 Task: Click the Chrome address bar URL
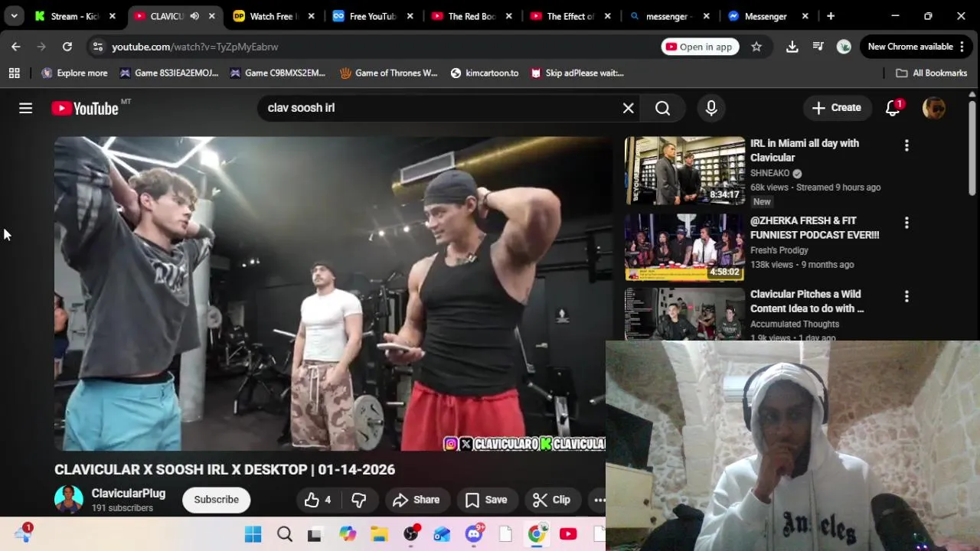tap(195, 47)
